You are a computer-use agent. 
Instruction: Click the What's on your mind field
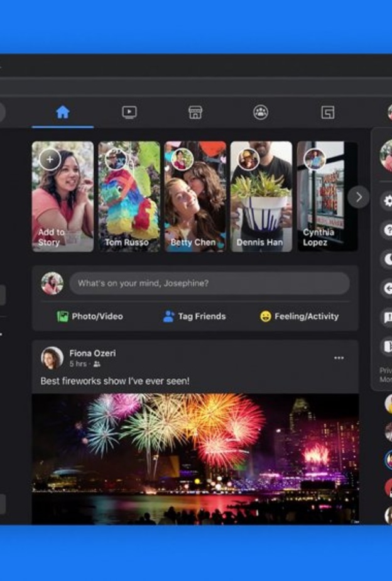point(210,284)
